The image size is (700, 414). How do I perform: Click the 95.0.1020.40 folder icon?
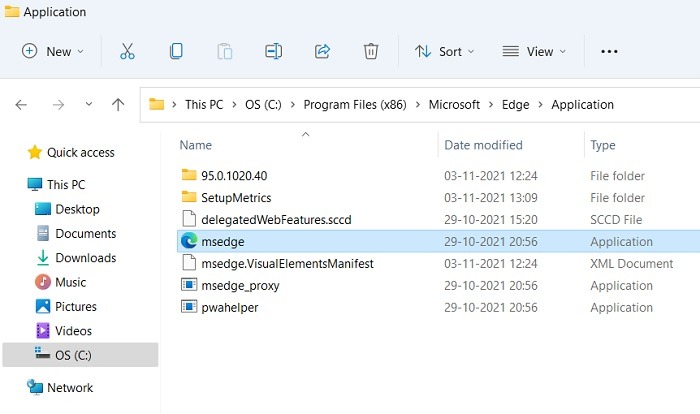[189, 175]
